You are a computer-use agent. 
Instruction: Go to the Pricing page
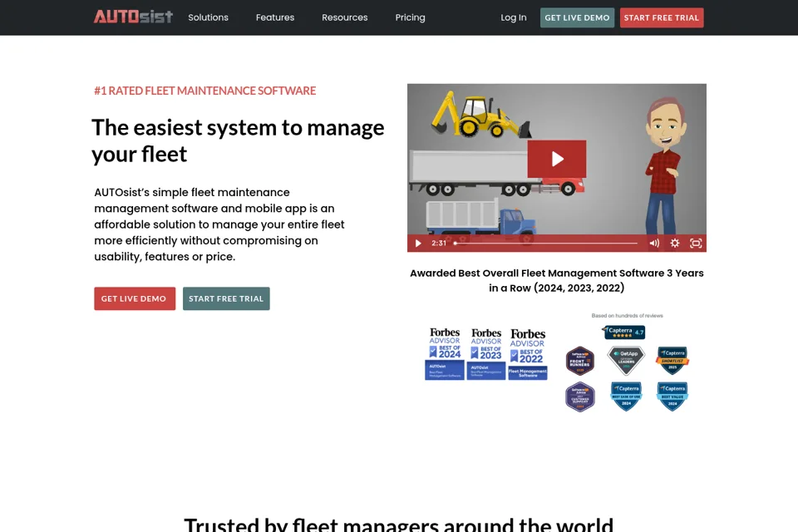point(410,17)
